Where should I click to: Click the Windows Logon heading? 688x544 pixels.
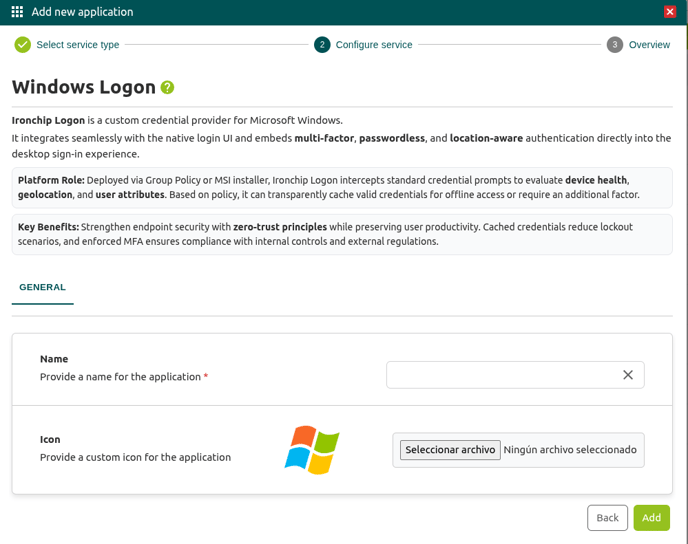[84, 87]
